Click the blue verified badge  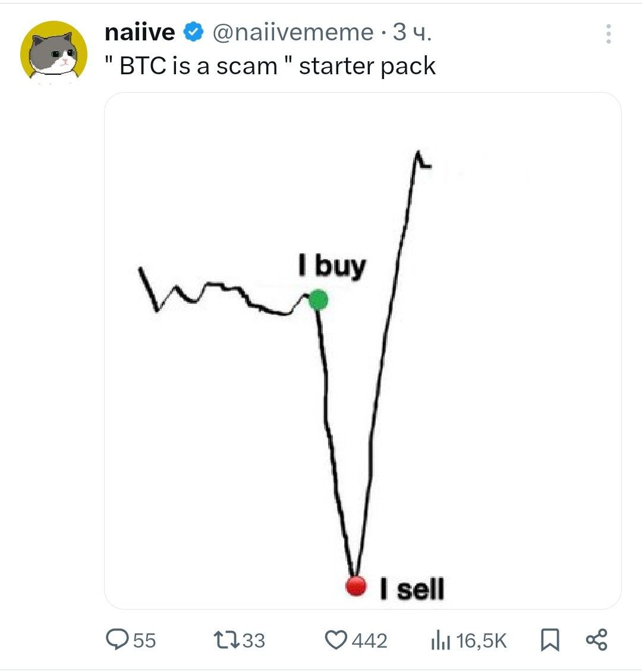193,31
